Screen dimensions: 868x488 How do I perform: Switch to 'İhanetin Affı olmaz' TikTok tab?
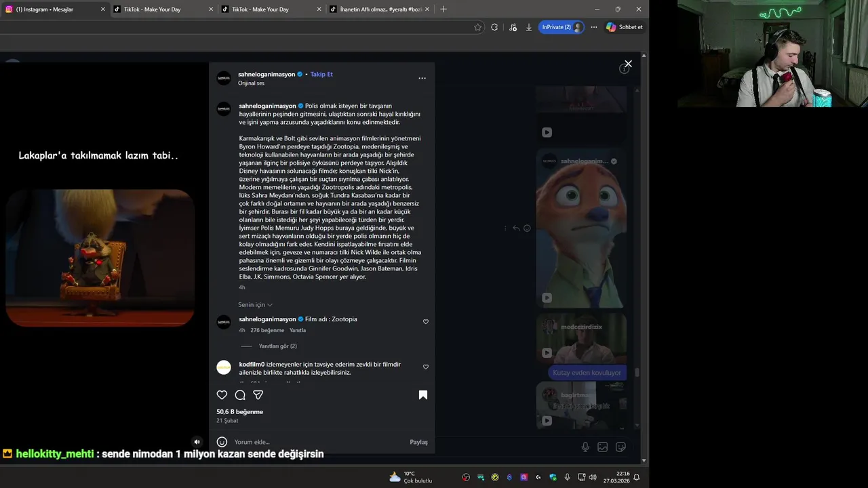click(x=378, y=9)
